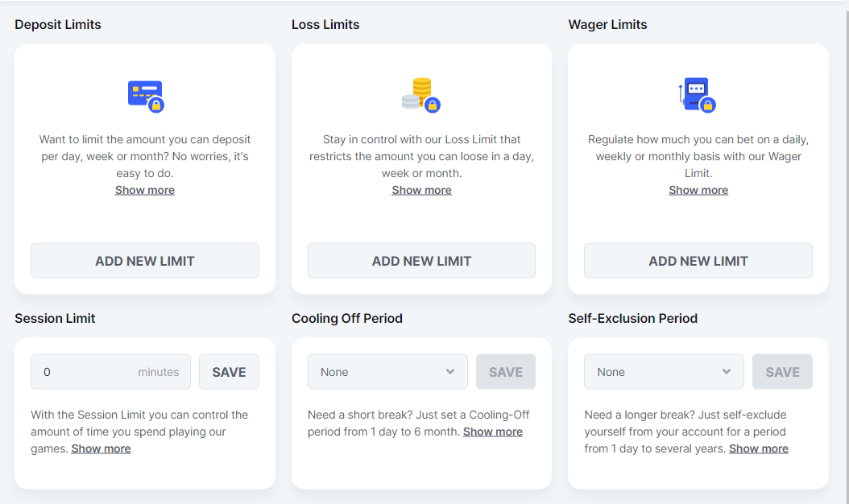
Task: Add new limit under Wager Limits
Action: coord(698,261)
